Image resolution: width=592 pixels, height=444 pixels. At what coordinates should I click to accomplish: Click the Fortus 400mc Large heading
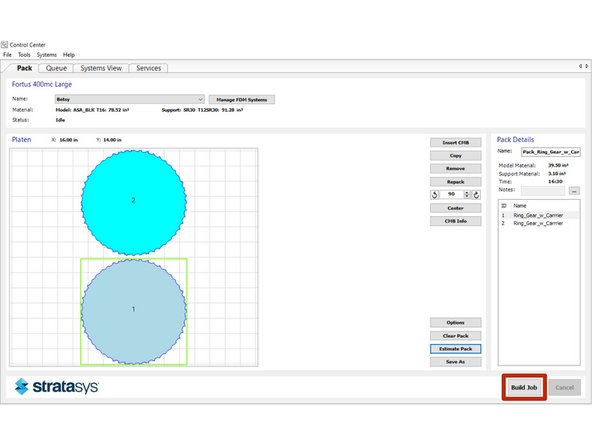[42, 84]
